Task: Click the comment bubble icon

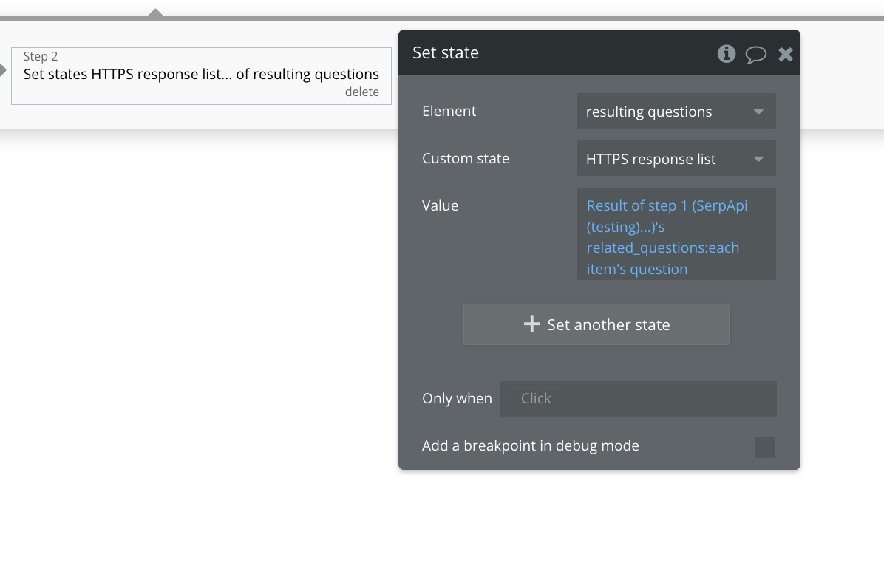Action: click(755, 54)
